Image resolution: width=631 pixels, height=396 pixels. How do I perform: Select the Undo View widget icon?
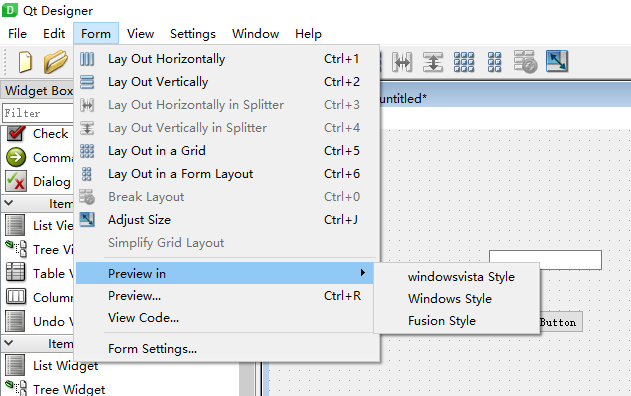pyautogui.click(x=15, y=321)
